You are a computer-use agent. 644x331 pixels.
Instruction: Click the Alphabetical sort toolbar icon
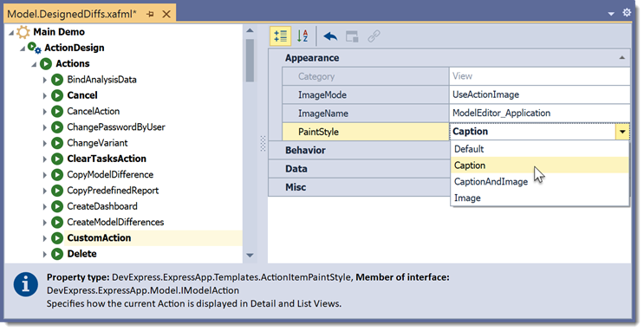(302, 36)
